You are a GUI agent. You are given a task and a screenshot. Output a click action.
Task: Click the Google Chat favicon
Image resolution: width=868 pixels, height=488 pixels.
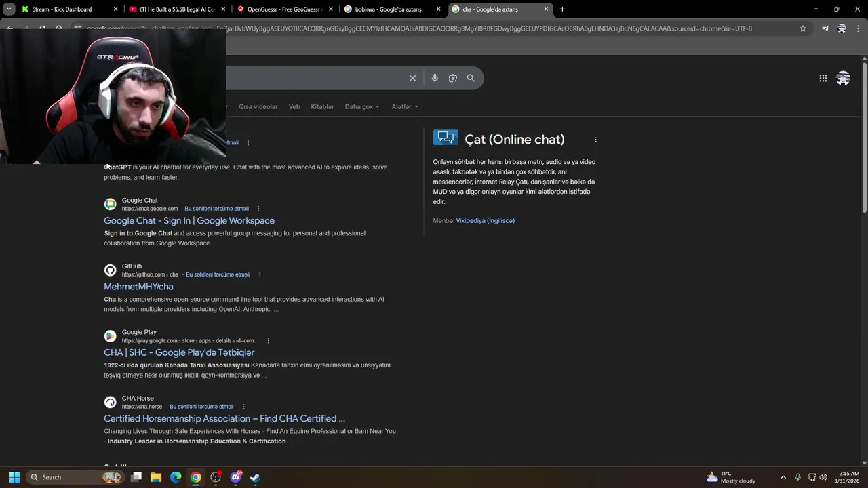[x=110, y=204]
